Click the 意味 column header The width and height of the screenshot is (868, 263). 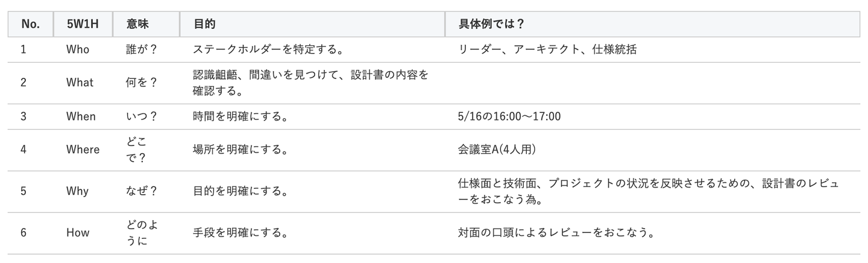point(137,24)
